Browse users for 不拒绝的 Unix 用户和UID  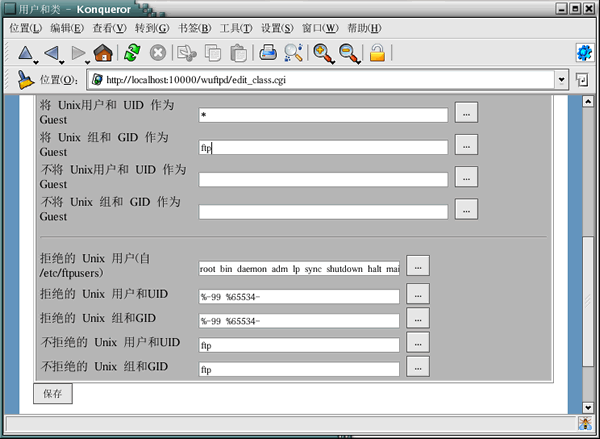click(x=418, y=342)
